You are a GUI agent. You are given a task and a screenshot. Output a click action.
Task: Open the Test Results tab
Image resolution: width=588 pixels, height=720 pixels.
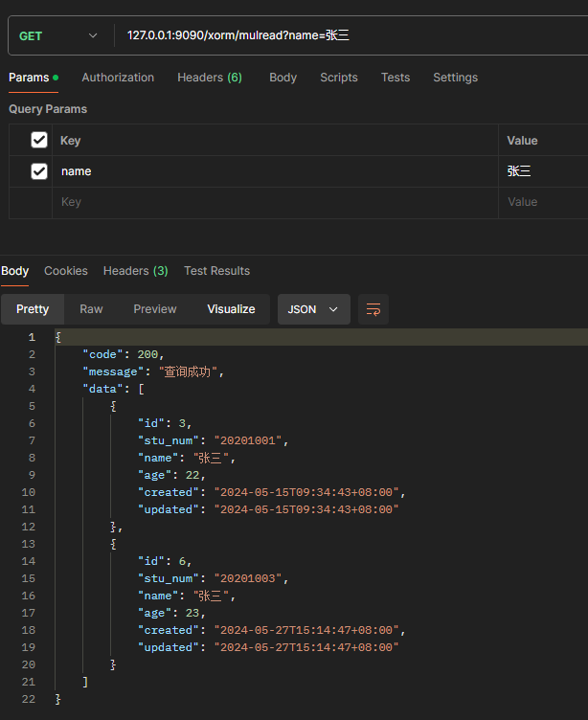[216, 271]
